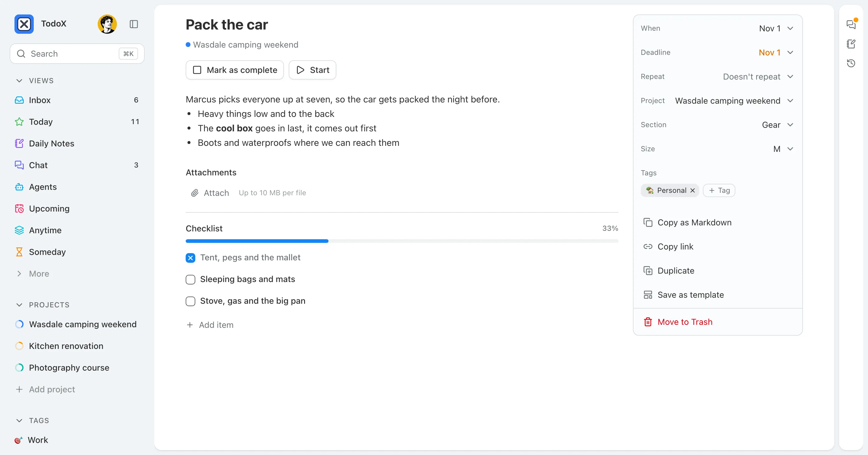The width and height of the screenshot is (868, 455).
Task: Collapse the VIEWS section
Action: click(19, 81)
